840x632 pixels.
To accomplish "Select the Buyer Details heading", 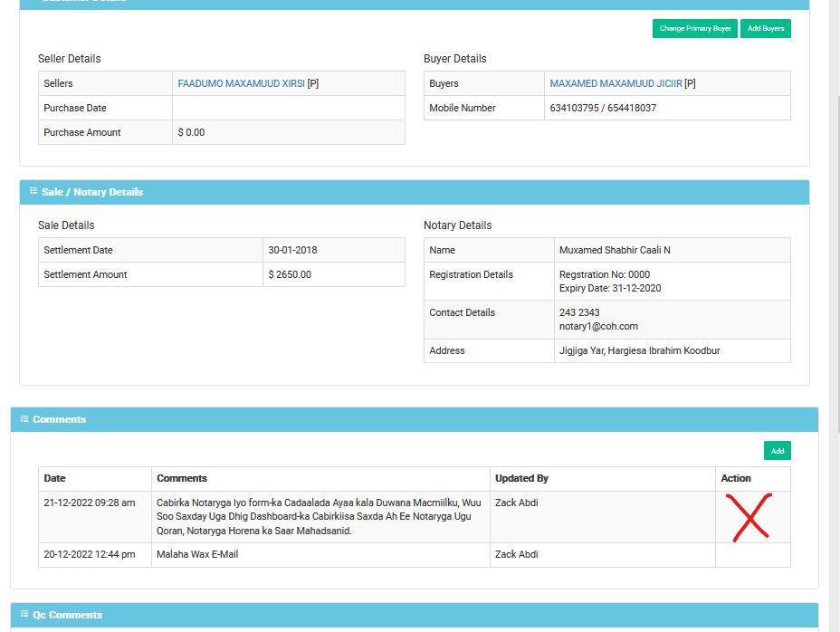I will [x=454, y=59].
